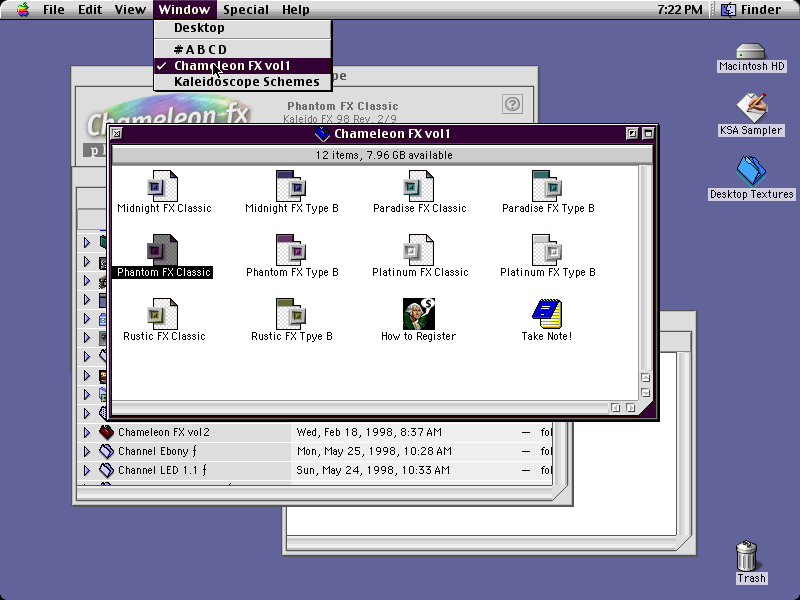Select the Platinum FX Type B icon
The height and width of the screenshot is (600, 800).
[x=547, y=250]
